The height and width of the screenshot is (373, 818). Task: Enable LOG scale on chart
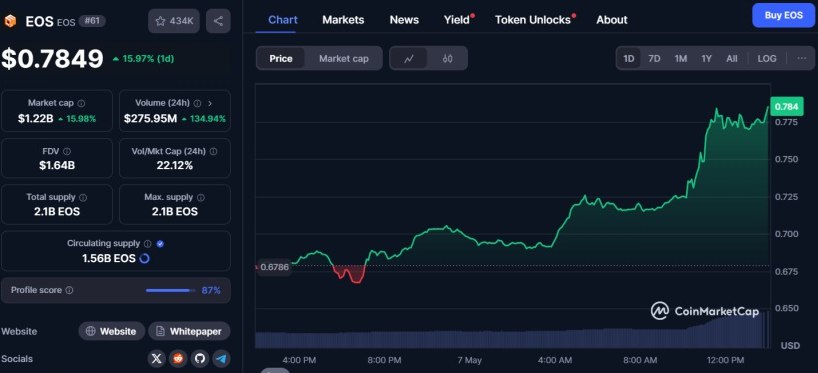(x=767, y=58)
